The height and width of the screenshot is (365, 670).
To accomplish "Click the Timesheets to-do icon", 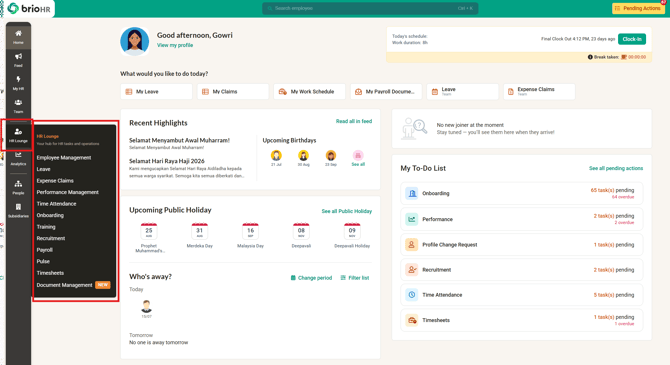I will (411, 320).
